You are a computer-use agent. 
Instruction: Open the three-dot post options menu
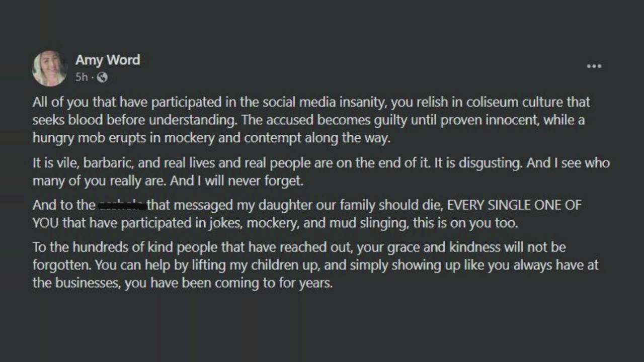594,66
